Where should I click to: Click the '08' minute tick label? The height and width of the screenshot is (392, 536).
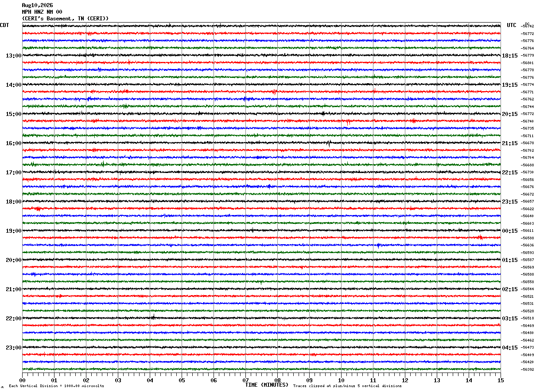coord(277,380)
